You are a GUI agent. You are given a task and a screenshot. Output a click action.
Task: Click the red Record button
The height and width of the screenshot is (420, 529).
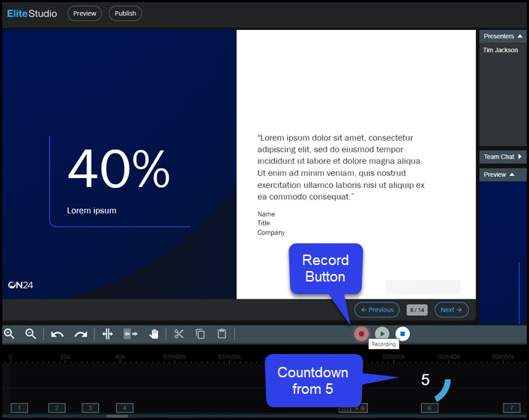tap(361, 334)
